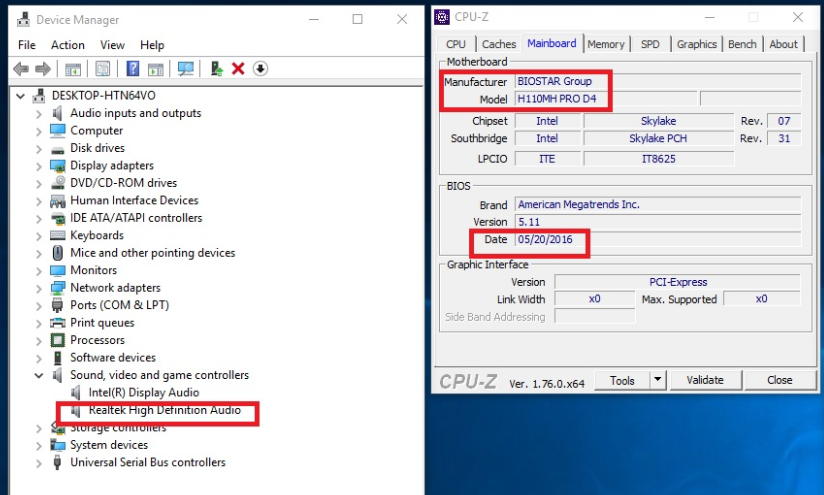
Task: Click the Tools button in CPU-Z
Action: click(622, 380)
